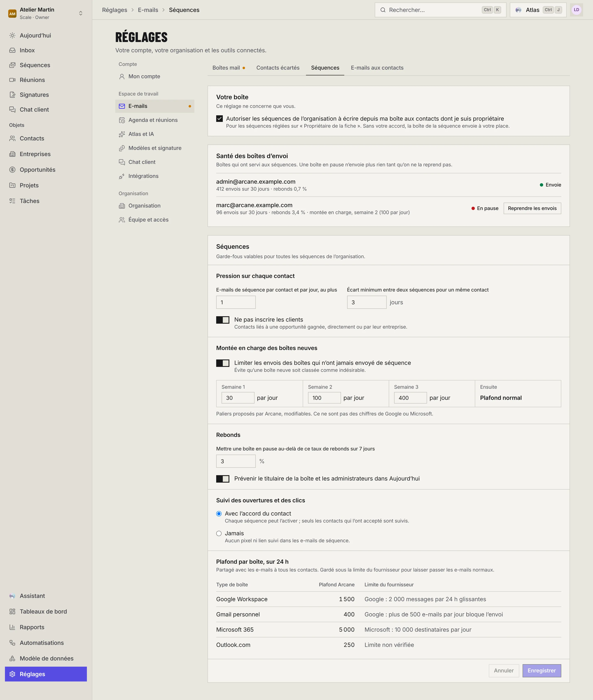Open Modèles et signature settings section

click(155, 148)
